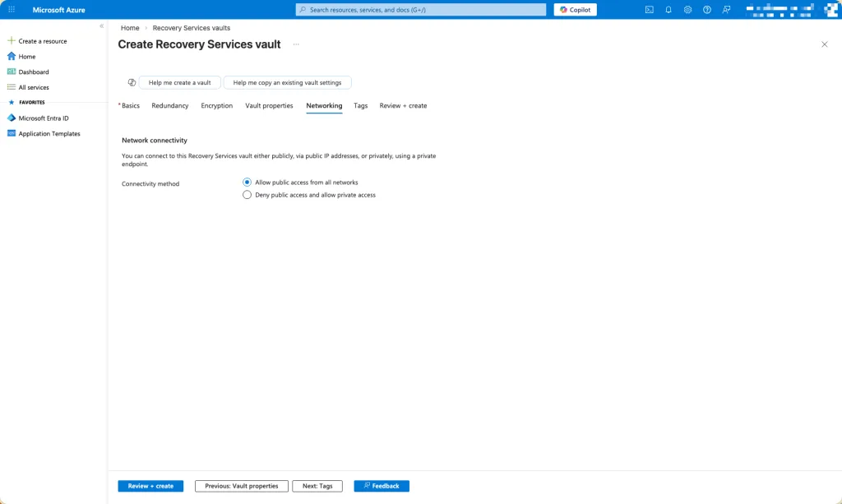Select Allow public access from all networks
The image size is (842, 504).
click(247, 182)
